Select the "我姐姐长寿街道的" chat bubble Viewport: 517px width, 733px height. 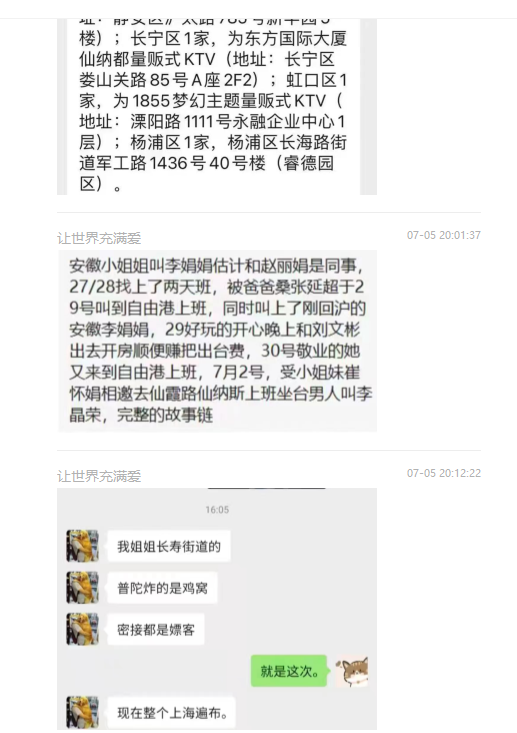click(x=169, y=546)
